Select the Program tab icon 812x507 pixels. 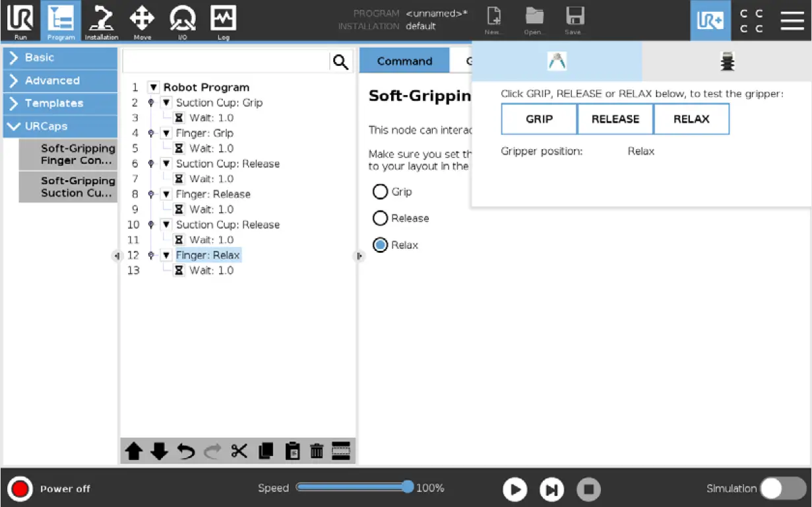click(61, 21)
